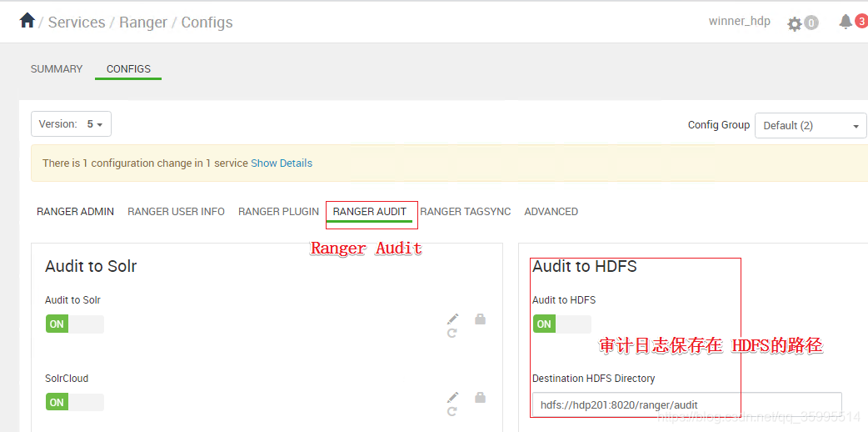Toggle Audit to Solr switch

click(x=75, y=324)
